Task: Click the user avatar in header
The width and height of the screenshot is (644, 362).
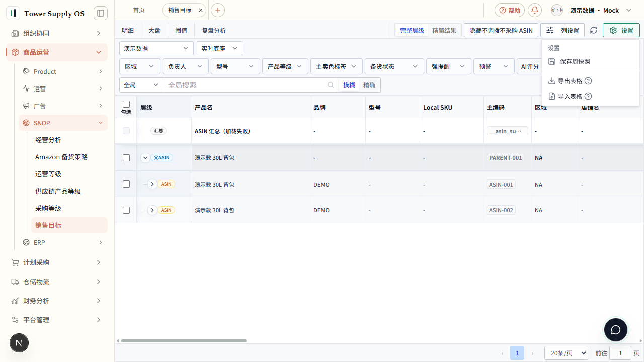Action: click(556, 10)
